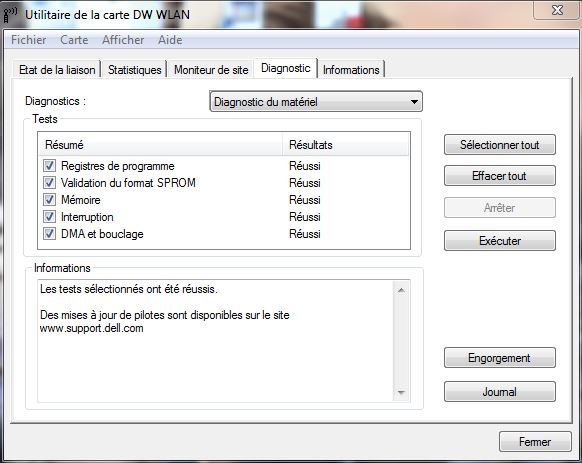
Task: Open the Carte menu
Action: click(74, 40)
